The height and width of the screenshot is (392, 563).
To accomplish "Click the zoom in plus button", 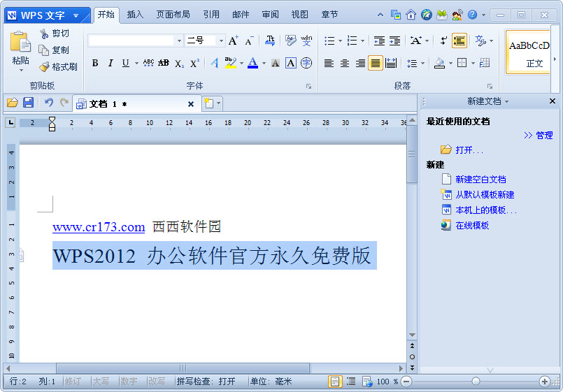I will pyautogui.click(x=544, y=382).
